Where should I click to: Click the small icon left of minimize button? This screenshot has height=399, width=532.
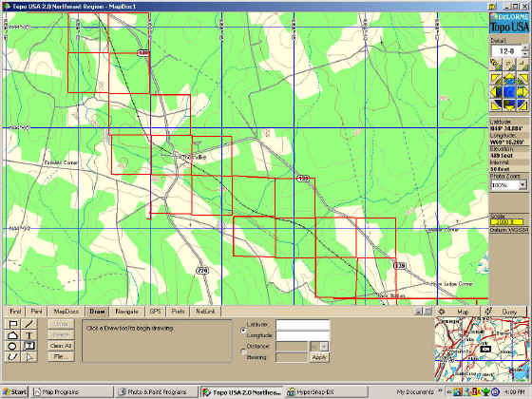[492, 6]
